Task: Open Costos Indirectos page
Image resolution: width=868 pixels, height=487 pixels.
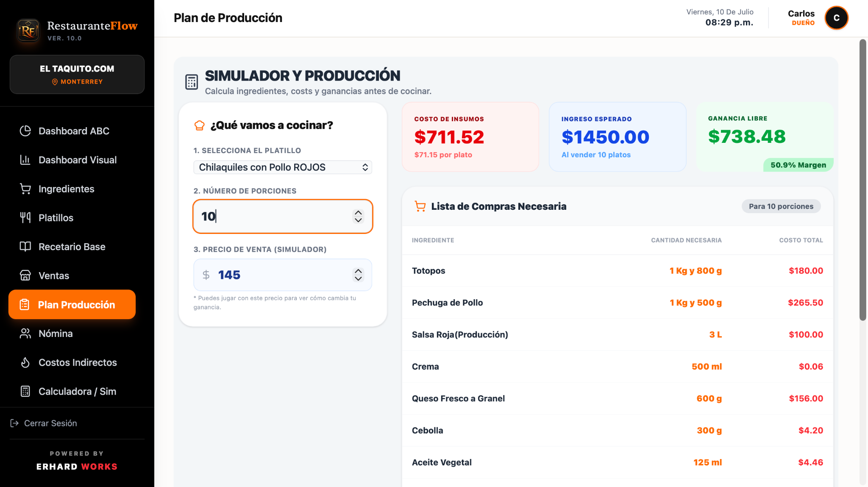Action: tap(72, 362)
